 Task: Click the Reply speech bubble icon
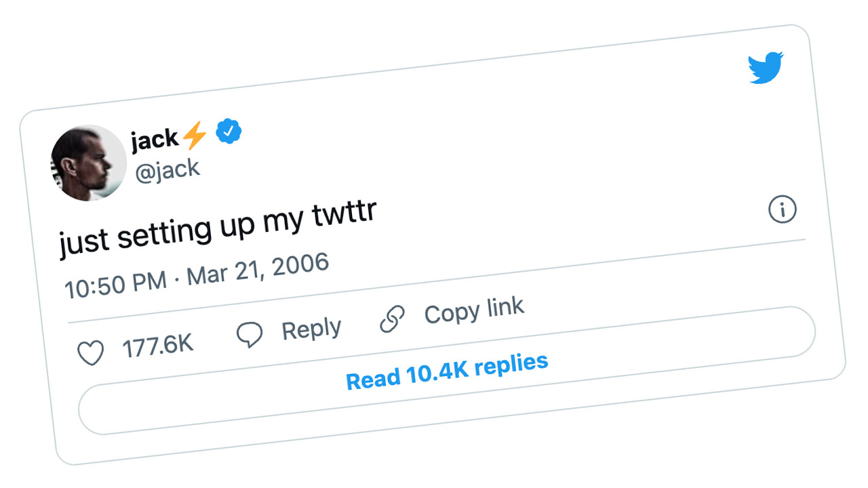click(250, 335)
